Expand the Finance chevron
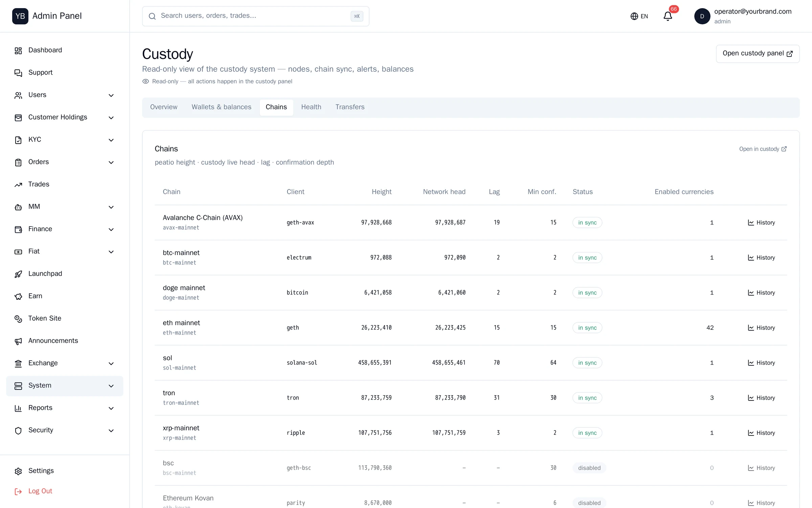This screenshot has width=812, height=508. click(111, 229)
